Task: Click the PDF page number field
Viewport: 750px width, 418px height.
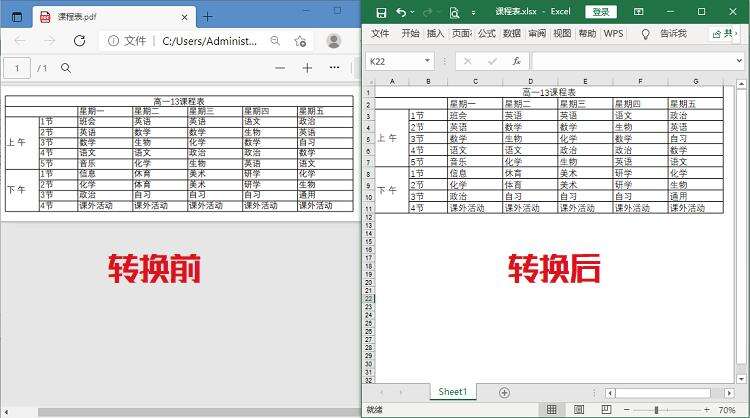Action: click(x=17, y=68)
